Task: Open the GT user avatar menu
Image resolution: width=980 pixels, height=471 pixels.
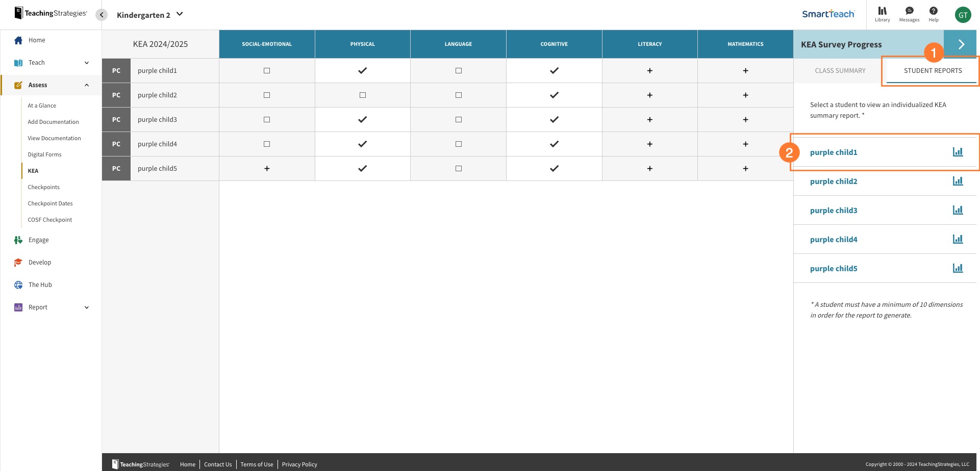Action: (x=963, y=14)
